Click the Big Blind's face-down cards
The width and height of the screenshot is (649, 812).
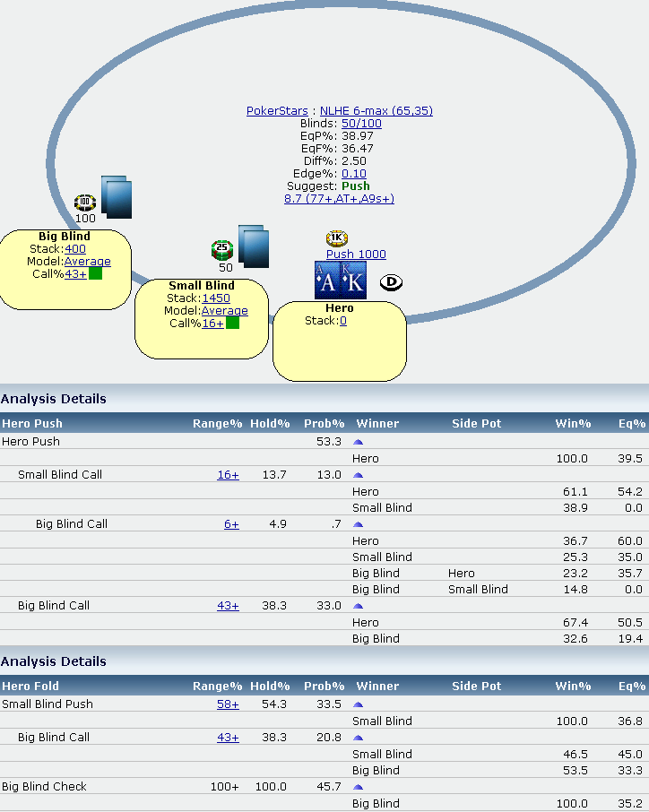(117, 197)
